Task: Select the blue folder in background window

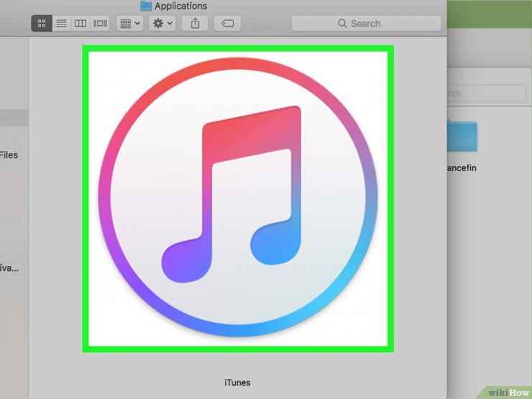Action: (462, 135)
